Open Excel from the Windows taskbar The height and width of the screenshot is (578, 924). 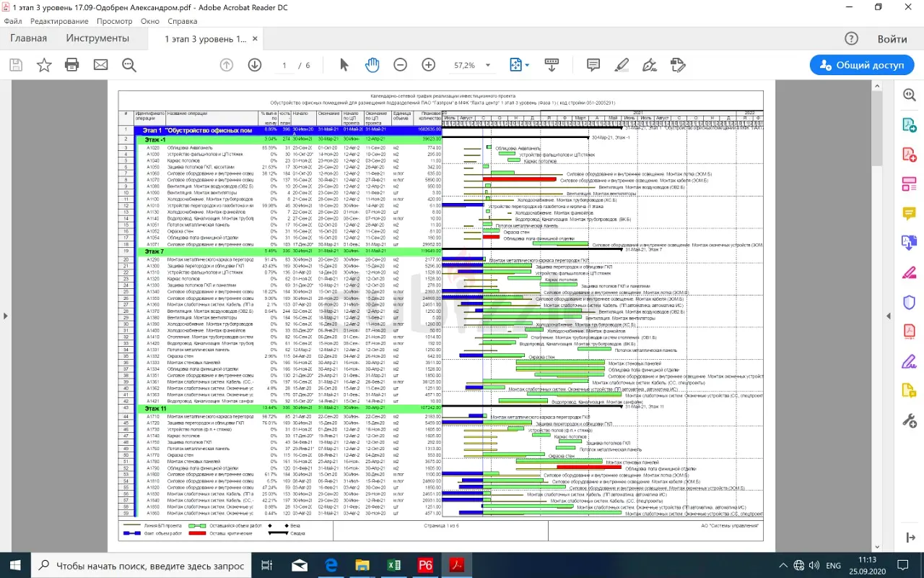tap(394, 565)
